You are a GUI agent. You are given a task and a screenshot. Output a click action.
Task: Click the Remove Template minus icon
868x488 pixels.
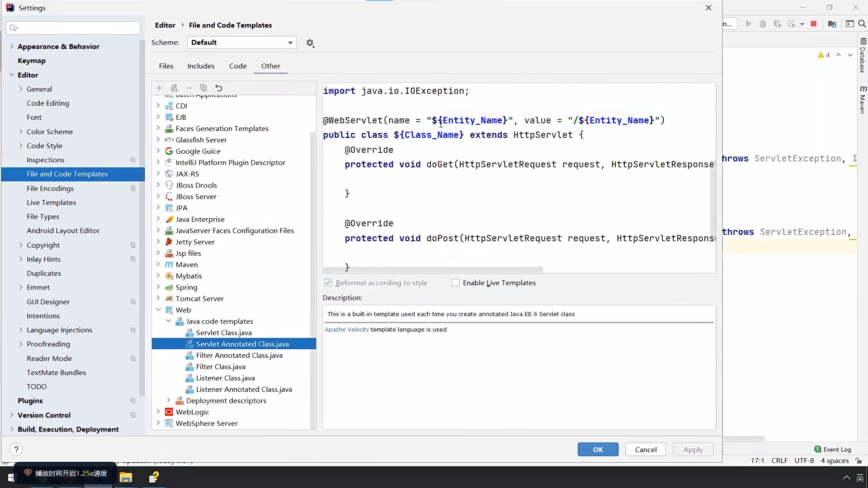[189, 88]
